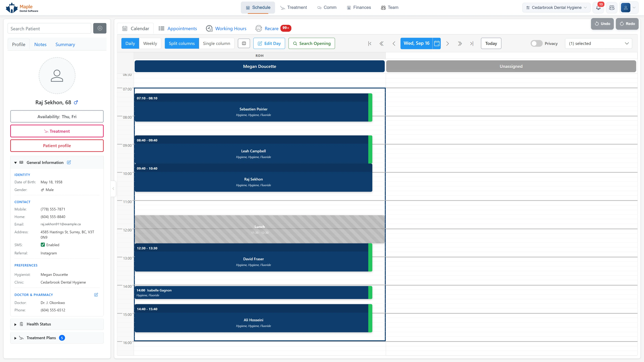Open the team members icon in header
This screenshot has width=644, height=362.
click(612, 8)
